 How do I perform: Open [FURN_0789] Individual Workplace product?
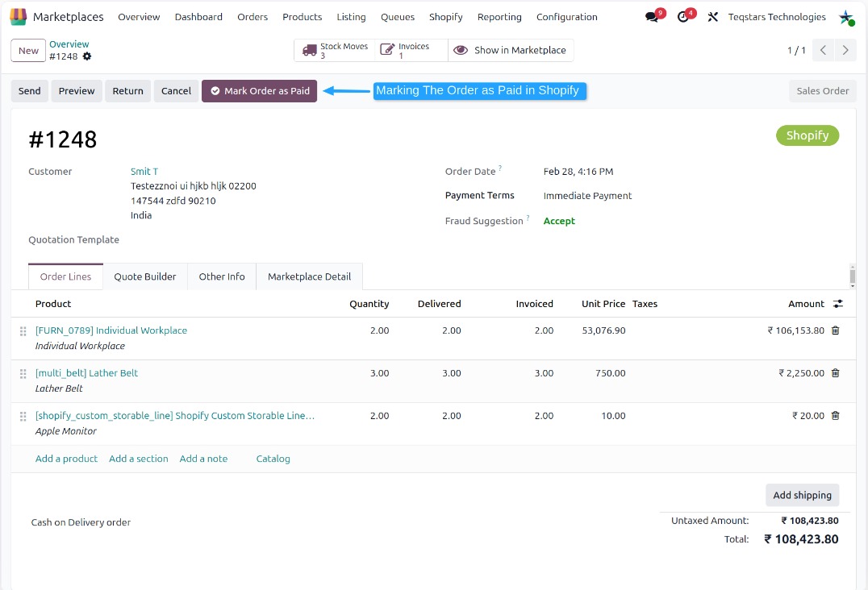[x=111, y=330]
